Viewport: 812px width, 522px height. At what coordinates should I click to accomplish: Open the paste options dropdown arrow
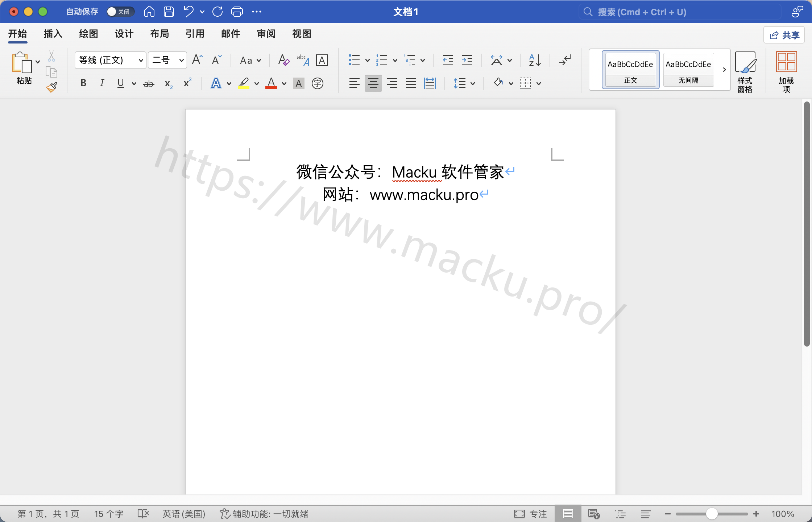[38, 62]
